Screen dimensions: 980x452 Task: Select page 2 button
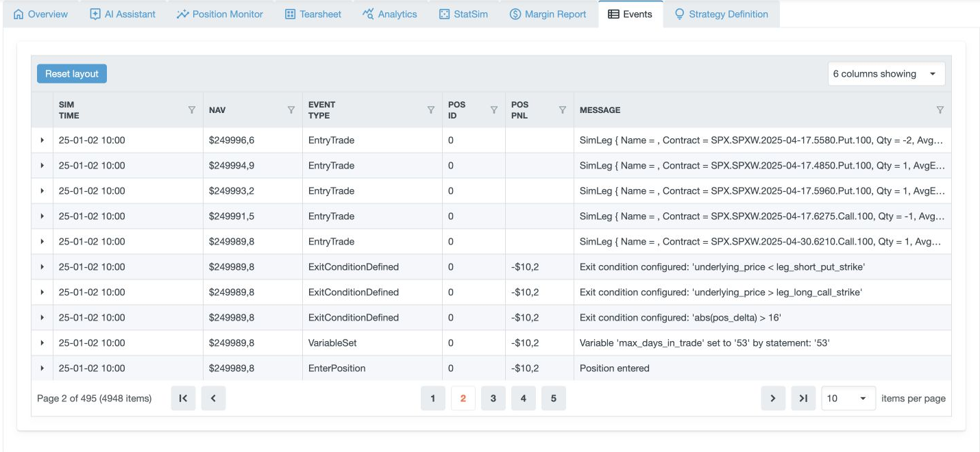pyautogui.click(x=463, y=398)
